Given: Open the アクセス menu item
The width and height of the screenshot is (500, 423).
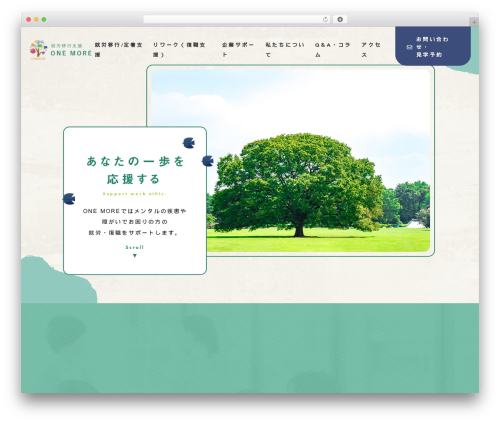Looking at the screenshot, I should pyautogui.click(x=371, y=50).
